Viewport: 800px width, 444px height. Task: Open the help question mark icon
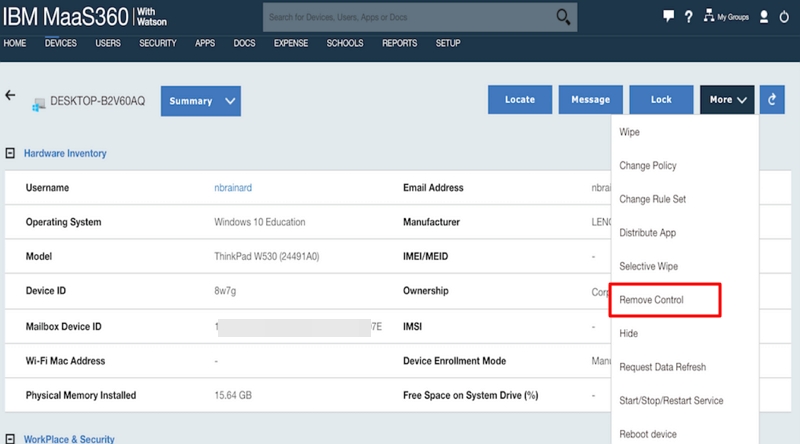click(x=689, y=16)
